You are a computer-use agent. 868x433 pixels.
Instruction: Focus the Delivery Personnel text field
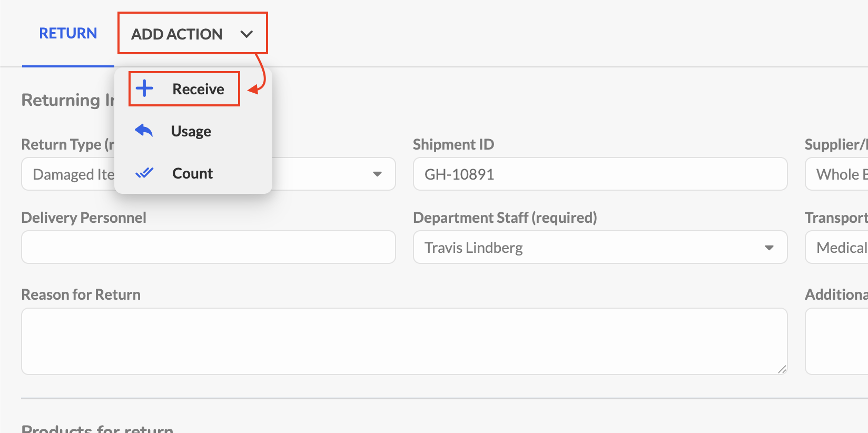[x=209, y=247]
